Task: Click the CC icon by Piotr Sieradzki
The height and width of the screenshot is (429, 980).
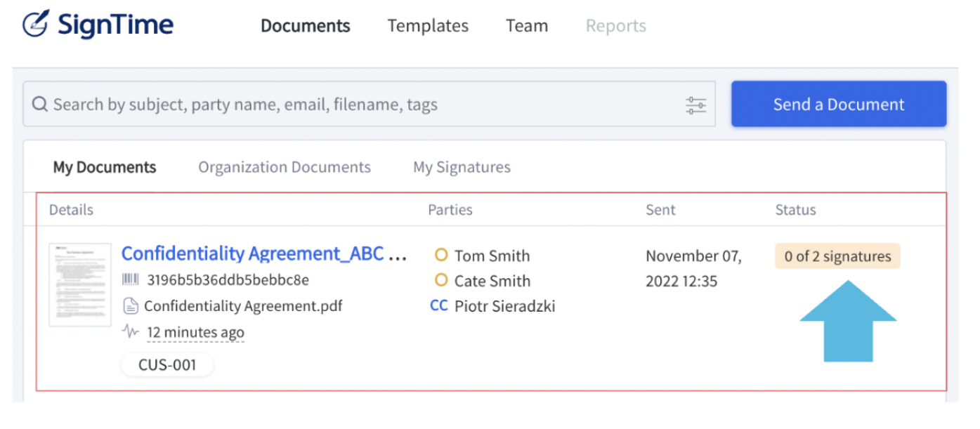Action: click(439, 305)
